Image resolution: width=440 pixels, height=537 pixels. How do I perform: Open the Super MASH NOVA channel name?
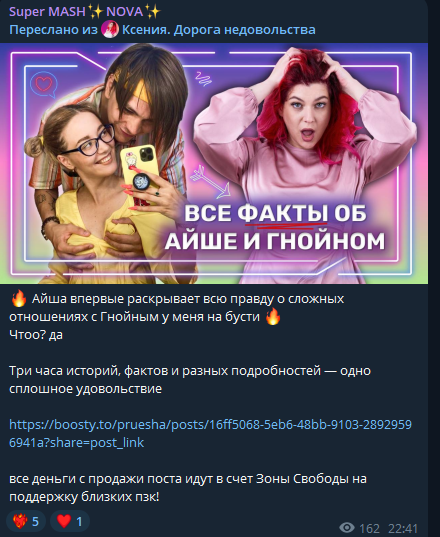point(85,12)
